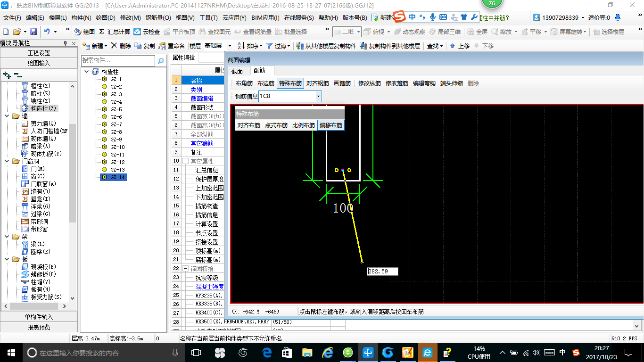This screenshot has height=362, width=644.
Task: Switch to 绘图 drawing mode
Action: tap(85, 32)
